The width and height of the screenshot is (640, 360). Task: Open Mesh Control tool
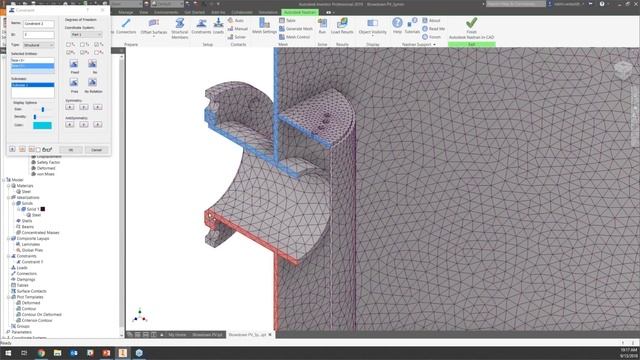294,37
